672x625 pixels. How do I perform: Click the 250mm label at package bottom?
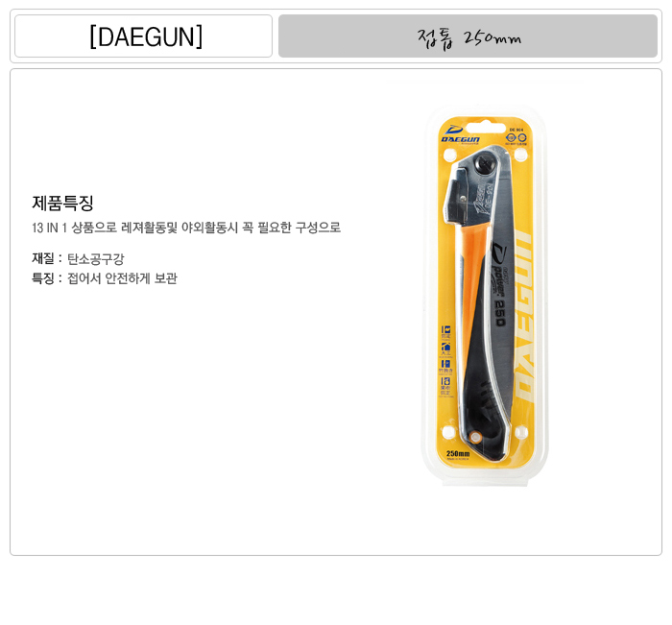(x=458, y=453)
